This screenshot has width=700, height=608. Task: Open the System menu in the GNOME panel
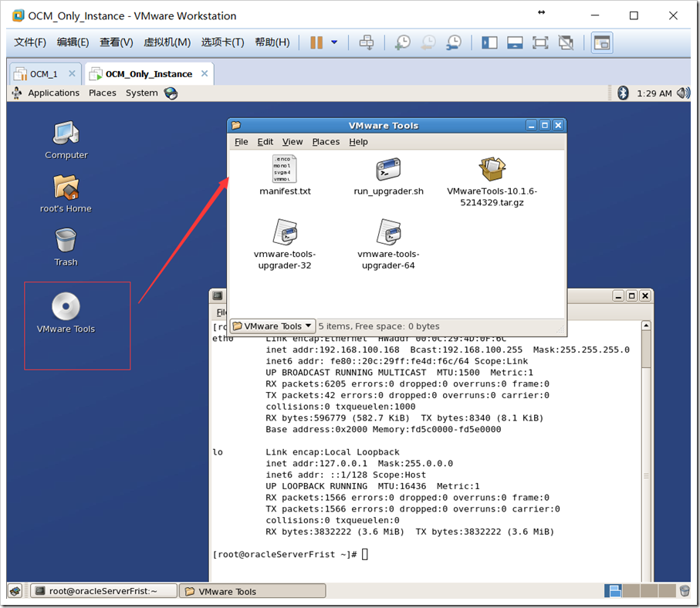[141, 93]
